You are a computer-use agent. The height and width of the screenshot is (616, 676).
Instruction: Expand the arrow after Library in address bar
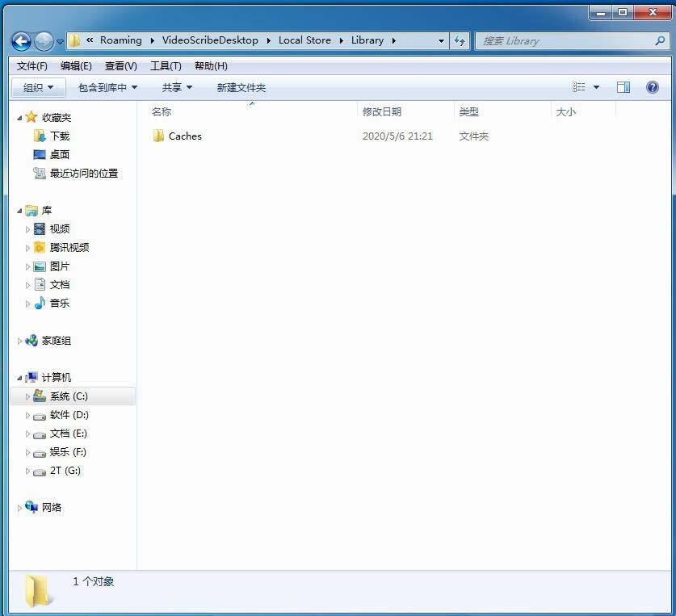pyautogui.click(x=393, y=40)
